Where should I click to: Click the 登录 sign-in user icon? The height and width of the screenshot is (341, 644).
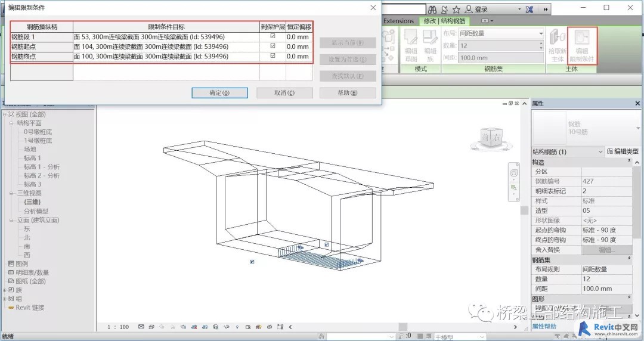click(468, 9)
